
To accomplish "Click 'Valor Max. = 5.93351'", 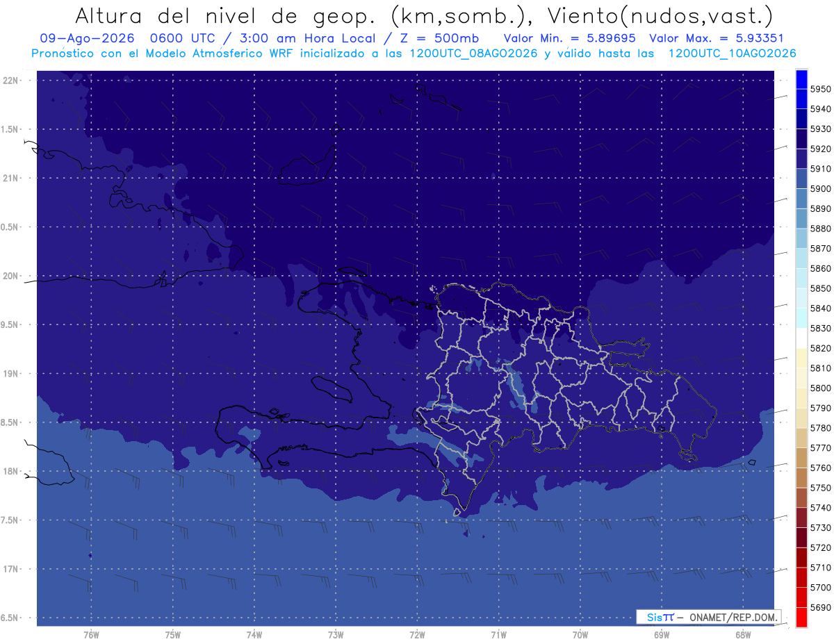I will click(716, 38).
